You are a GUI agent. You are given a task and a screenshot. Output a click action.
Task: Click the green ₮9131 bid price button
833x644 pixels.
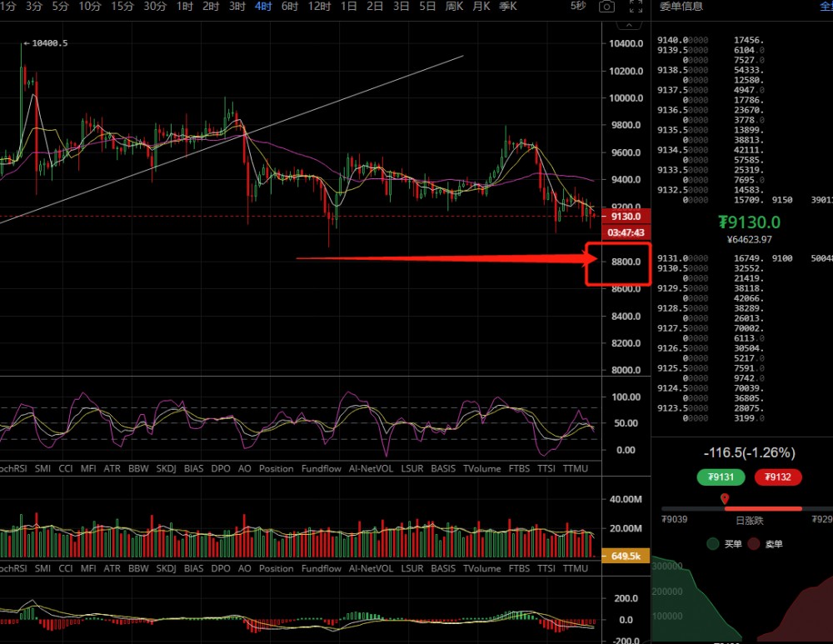pos(721,477)
